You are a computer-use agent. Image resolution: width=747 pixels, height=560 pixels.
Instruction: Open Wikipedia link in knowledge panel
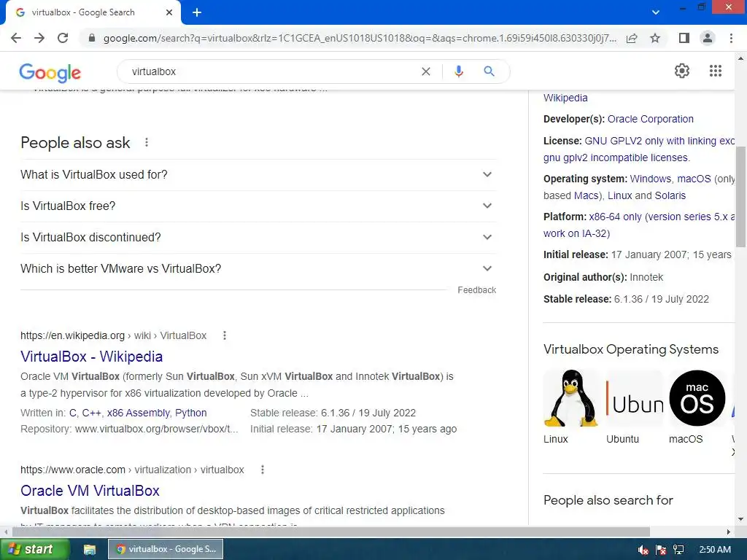(565, 98)
